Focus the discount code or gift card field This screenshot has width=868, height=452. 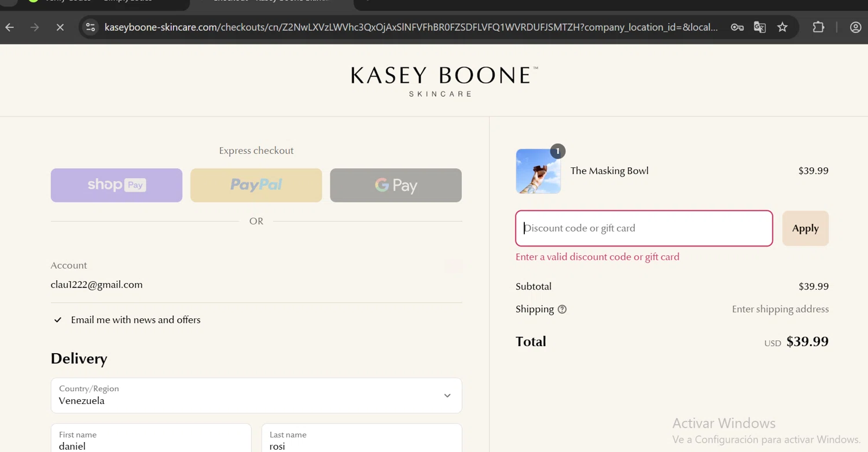tap(644, 229)
